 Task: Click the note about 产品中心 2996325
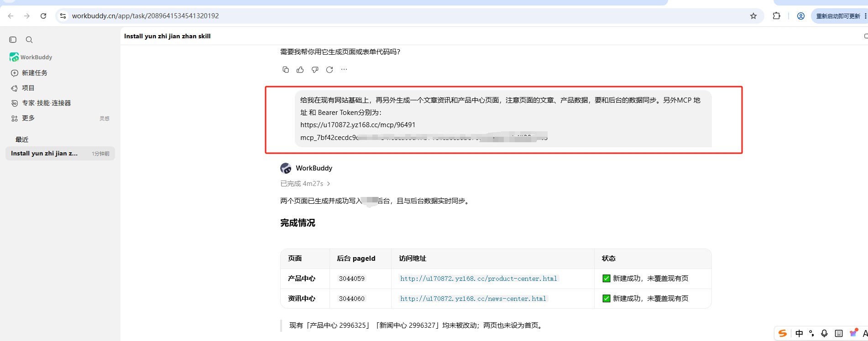[417, 325]
